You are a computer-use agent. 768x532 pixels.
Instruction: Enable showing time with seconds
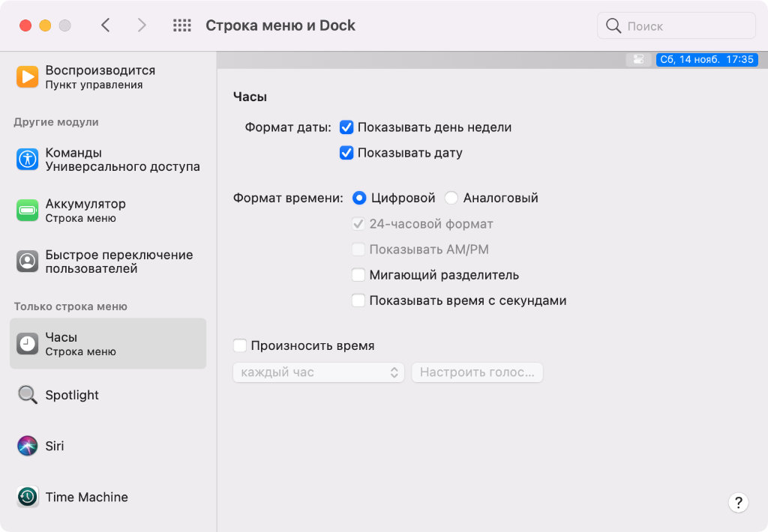[x=358, y=300]
